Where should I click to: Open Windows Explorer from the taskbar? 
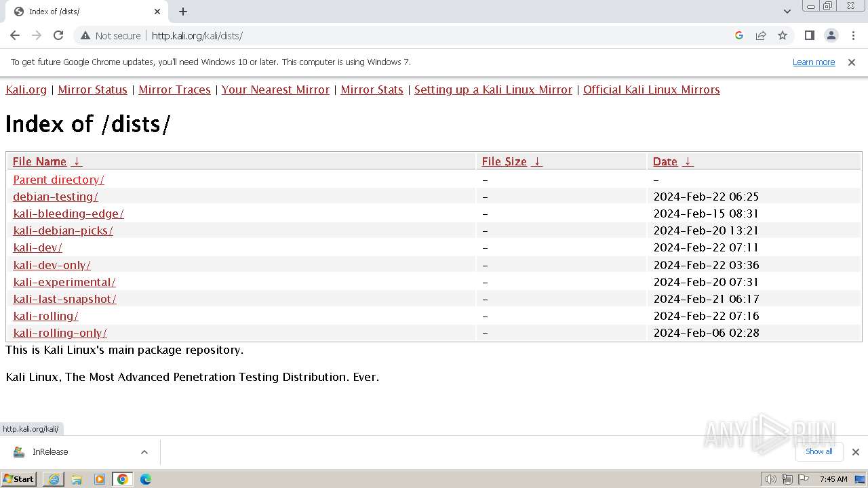pos(77,479)
